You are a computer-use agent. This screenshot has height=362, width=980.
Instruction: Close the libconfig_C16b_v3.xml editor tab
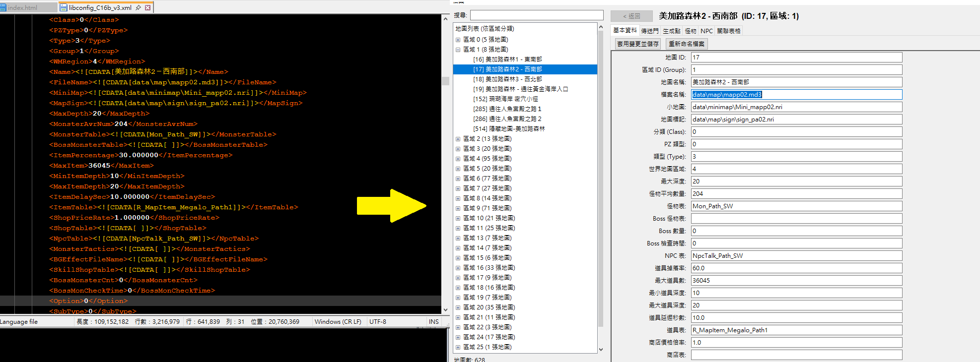(x=148, y=7)
